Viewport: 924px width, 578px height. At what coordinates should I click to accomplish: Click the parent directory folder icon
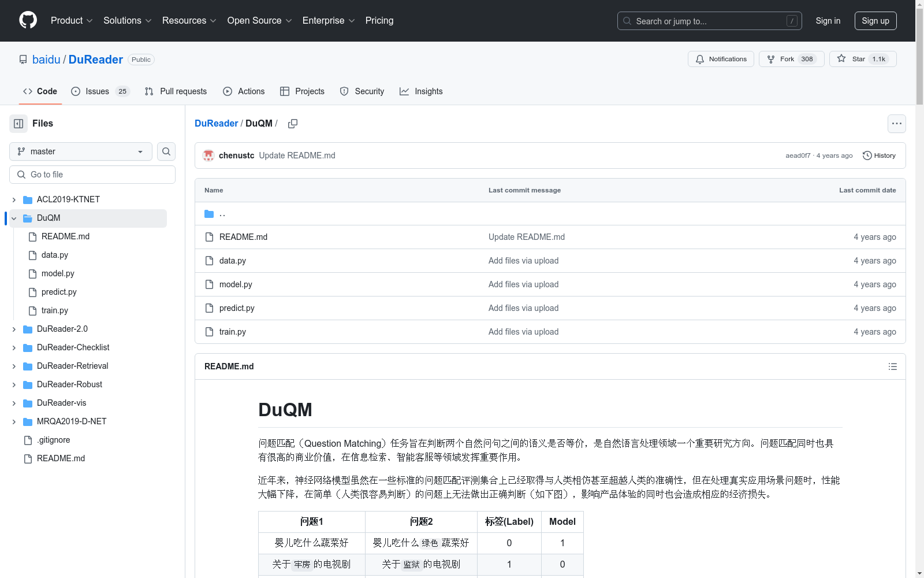pos(209,214)
